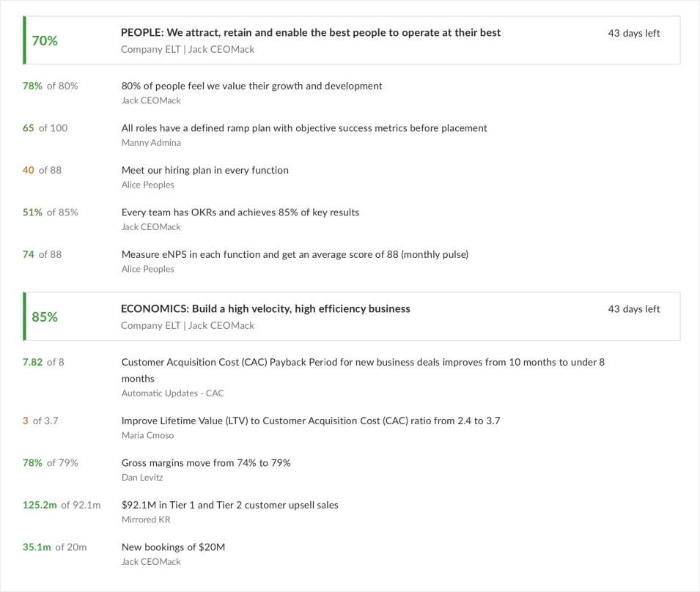700x592 pixels.
Task: Open key result about growth and development
Action: pos(252,86)
